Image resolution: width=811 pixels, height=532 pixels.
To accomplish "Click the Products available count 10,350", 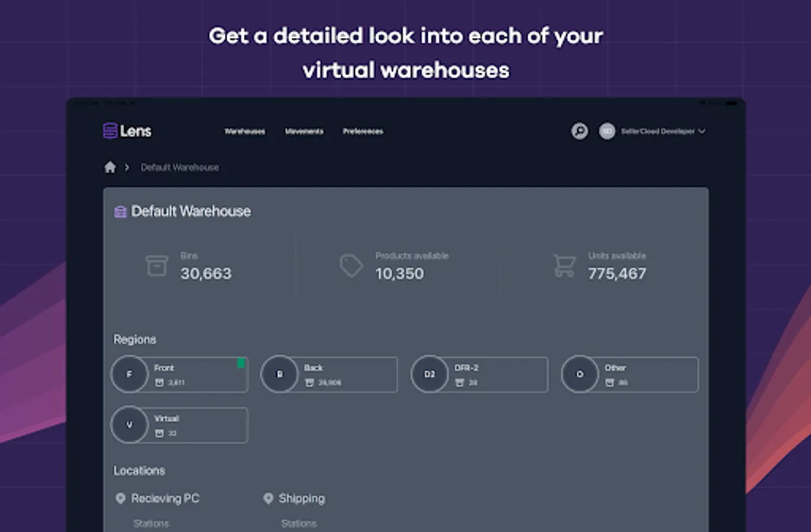I will (399, 273).
